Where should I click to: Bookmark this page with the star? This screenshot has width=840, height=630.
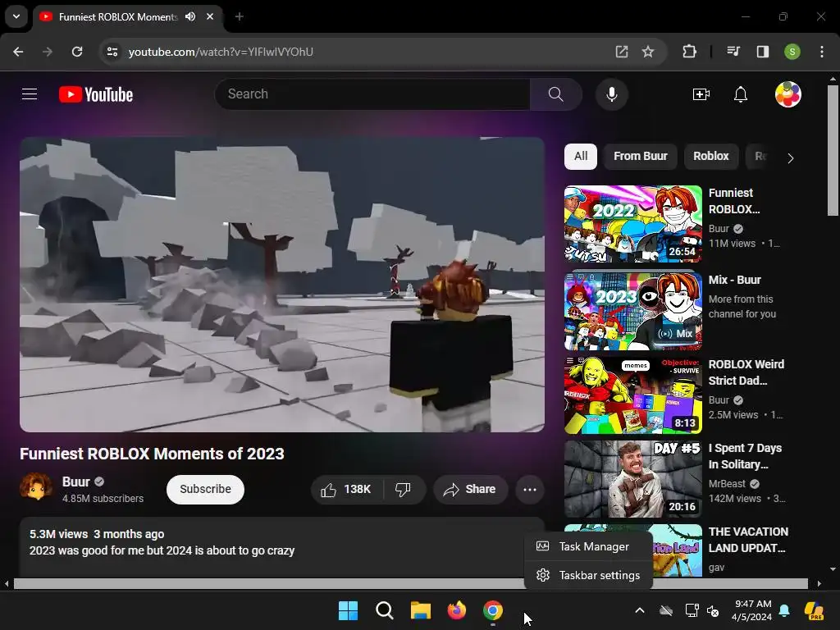pos(648,52)
